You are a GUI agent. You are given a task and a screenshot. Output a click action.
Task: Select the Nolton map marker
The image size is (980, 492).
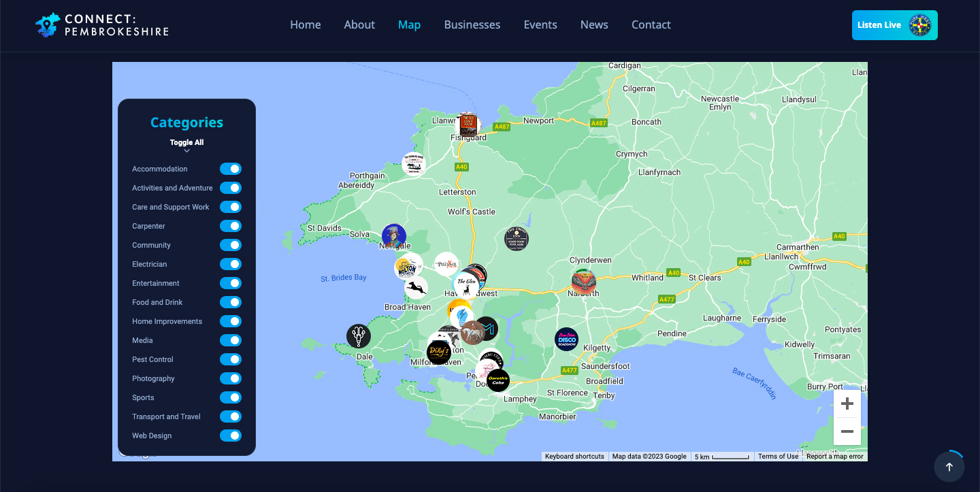coord(406,267)
